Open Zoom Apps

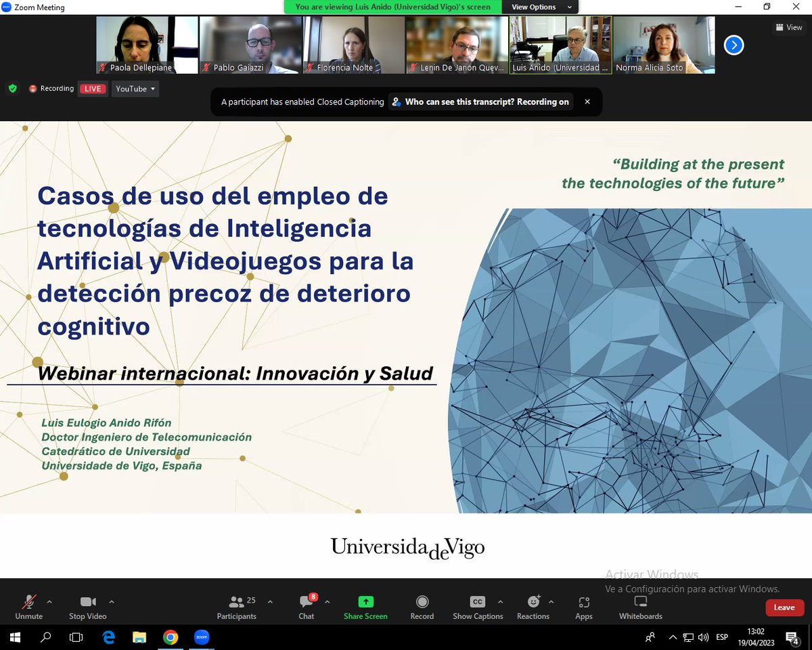(x=584, y=607)
